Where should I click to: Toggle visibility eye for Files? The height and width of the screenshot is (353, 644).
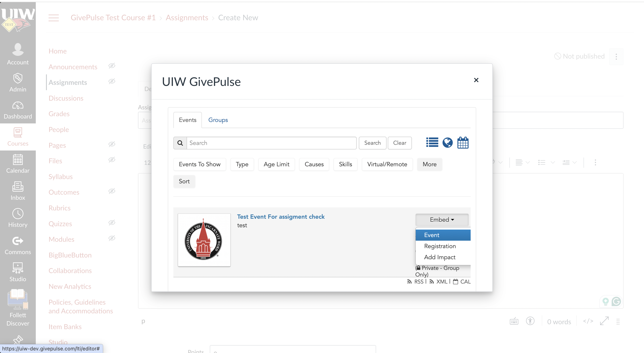(112, 160)
